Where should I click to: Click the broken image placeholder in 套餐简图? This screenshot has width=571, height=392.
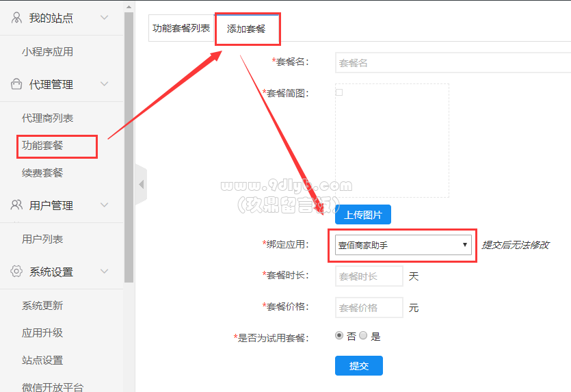pyautogui.click(x=339, y=92)
